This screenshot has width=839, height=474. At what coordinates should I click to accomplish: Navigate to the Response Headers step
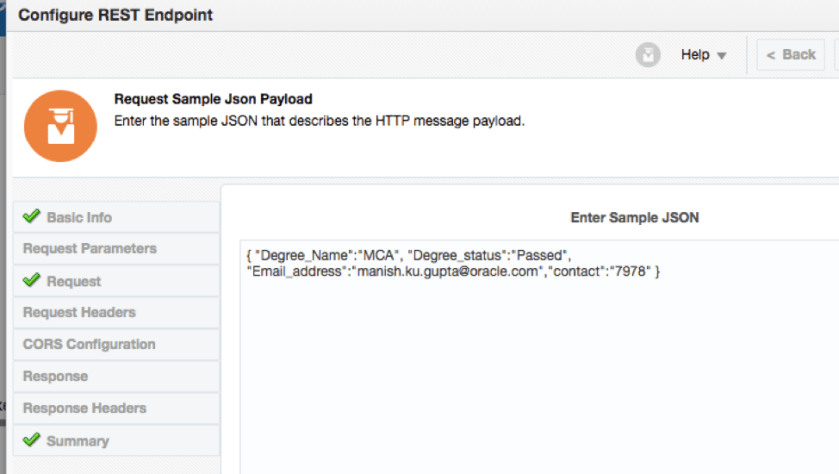coord(85,408)
